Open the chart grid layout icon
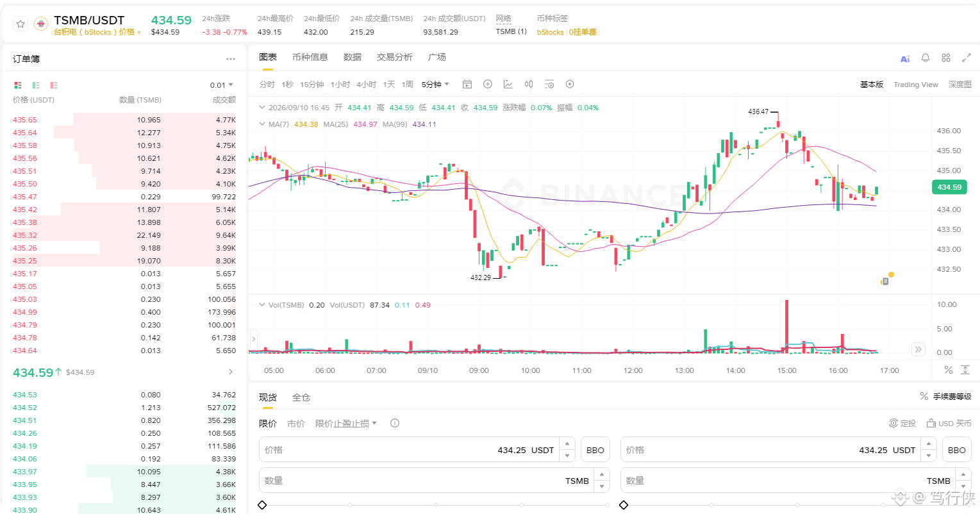The height and width of the screenshot is (514, 980). 946,58
